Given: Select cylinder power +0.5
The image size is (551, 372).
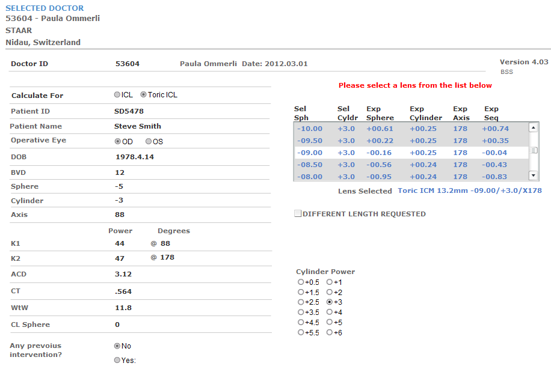Looking at the screenshot, I should click(300, 282).
